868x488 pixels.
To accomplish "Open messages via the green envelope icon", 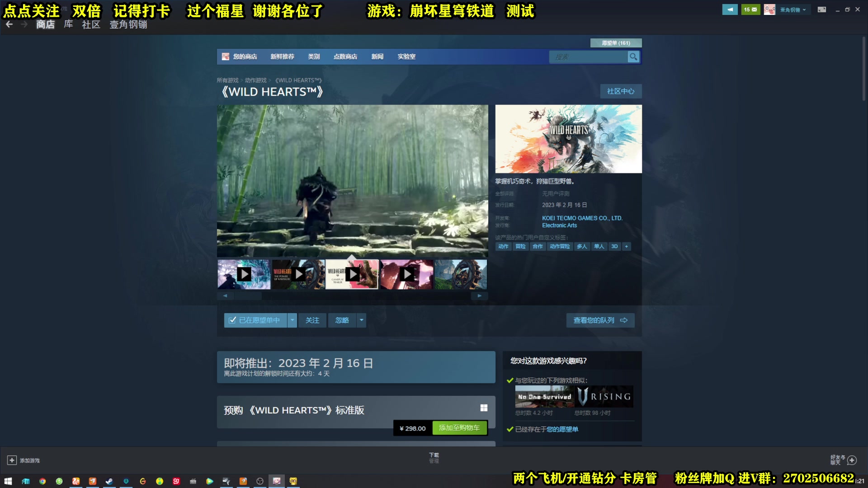I will tap(750, 9).
